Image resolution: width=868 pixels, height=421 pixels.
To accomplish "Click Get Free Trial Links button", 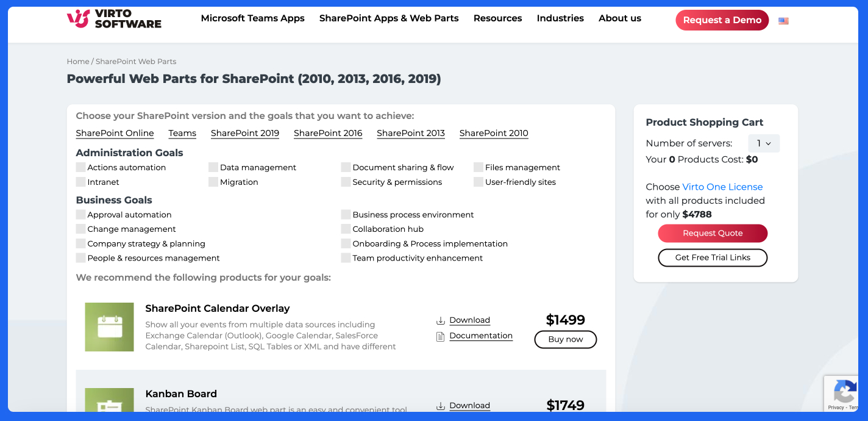I will click(713, 257).
